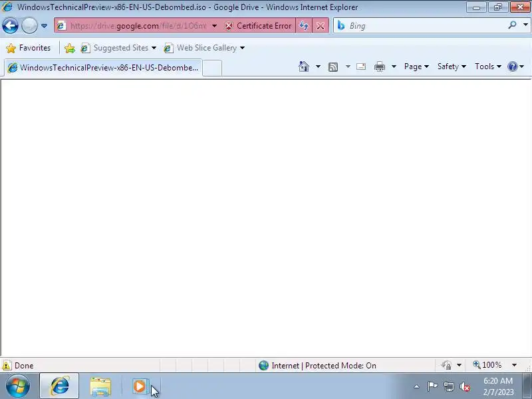The height and width of the screenshot is (399, 532).
Task: Click the Internet Protected Mode zone indicator
Action: click(317, 365)
